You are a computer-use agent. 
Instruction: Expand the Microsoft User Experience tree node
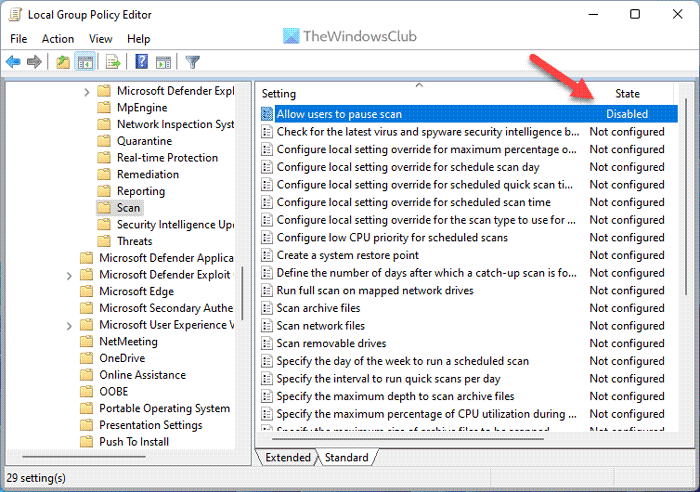pyautogui.click(x=69, y=326)
